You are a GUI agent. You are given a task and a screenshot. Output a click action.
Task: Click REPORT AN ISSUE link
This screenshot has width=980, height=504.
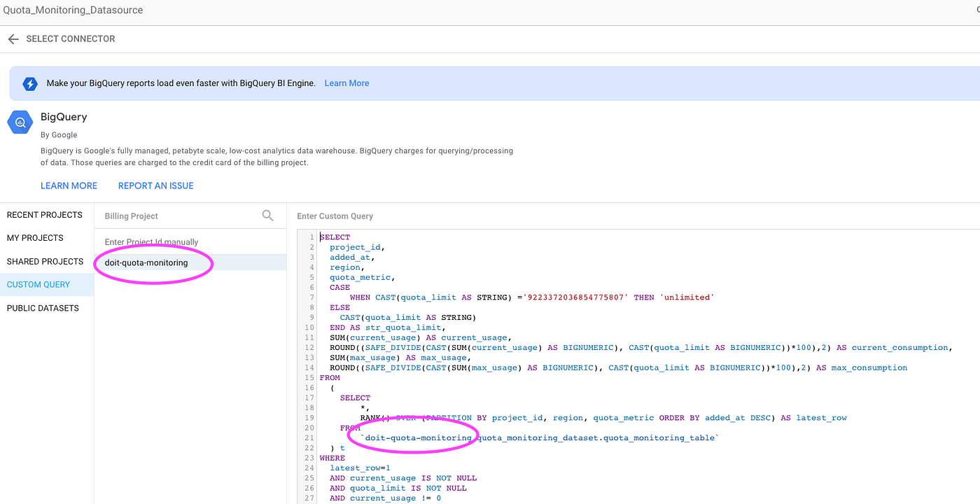(155, 185)
